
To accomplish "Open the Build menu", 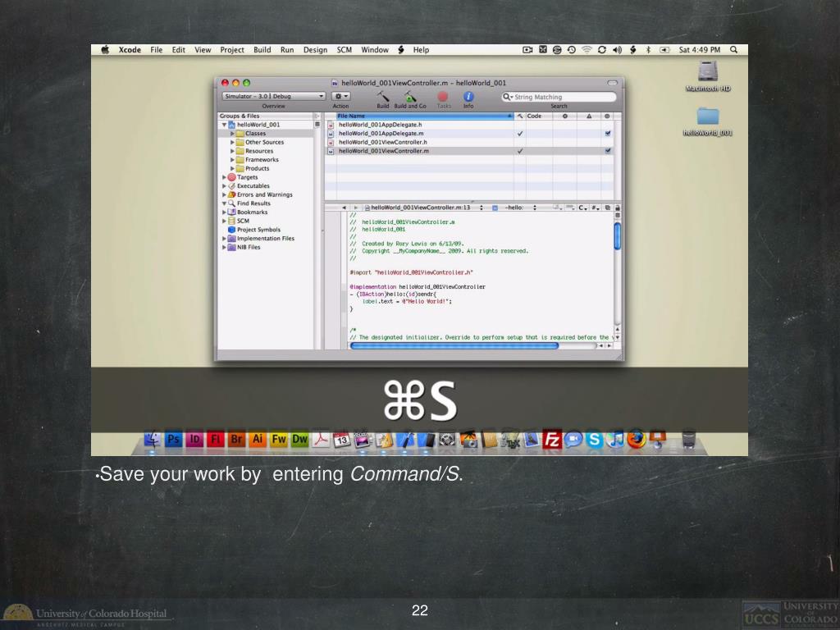I will pos(262,50).
